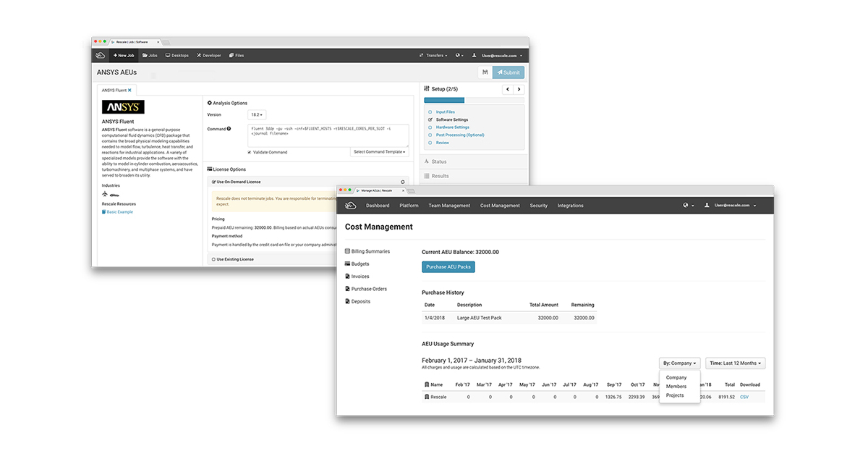The width and height of the screenshot is (868, 454).
Task: Download the Rescale usage CSV link
Action: [x=744, y=397]
